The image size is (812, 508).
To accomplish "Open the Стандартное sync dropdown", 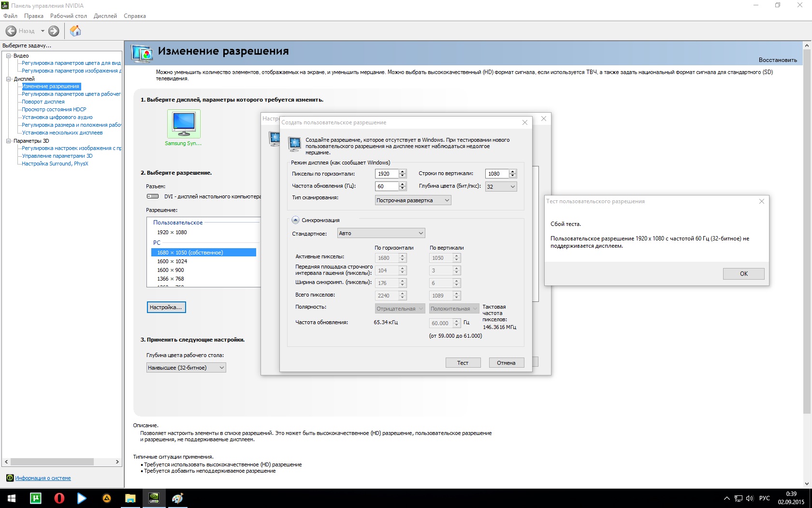I will pos(381,233).
